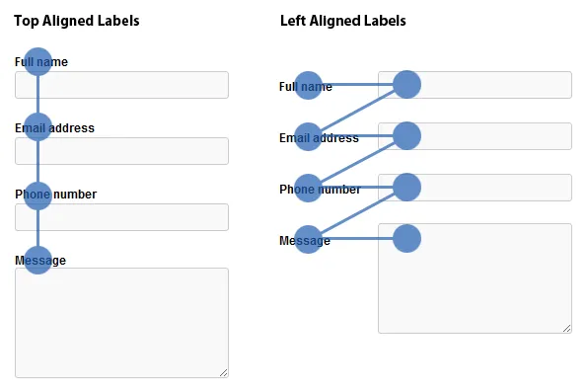Select the top-aligned Phone number field
The width and height of the screenshot is (588, 392).
pos(121,217)
